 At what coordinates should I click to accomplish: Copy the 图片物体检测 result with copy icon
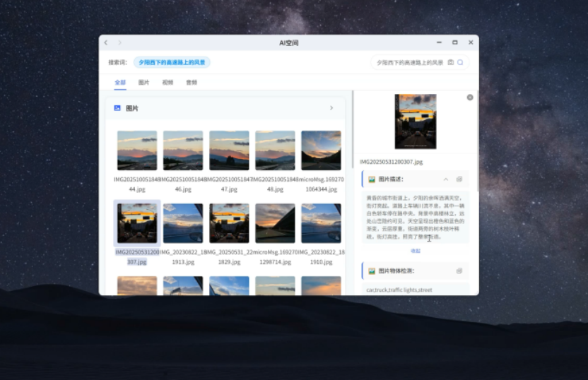(459, 271)
